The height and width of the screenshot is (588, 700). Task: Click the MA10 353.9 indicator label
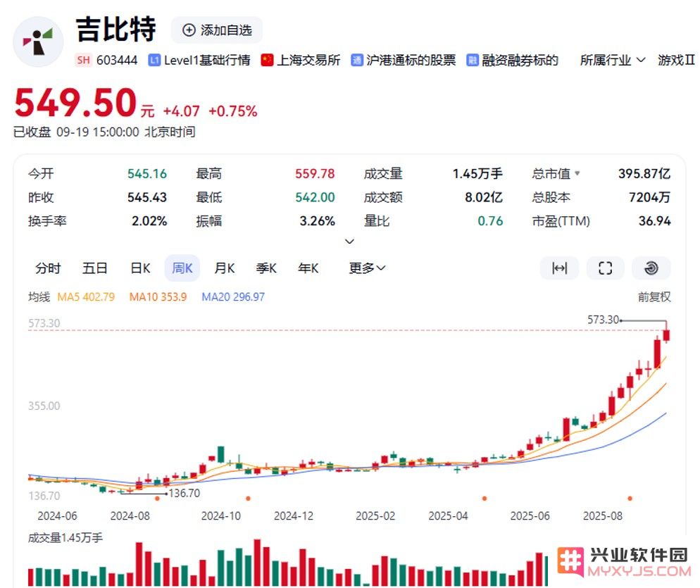[x=158, y=297]
